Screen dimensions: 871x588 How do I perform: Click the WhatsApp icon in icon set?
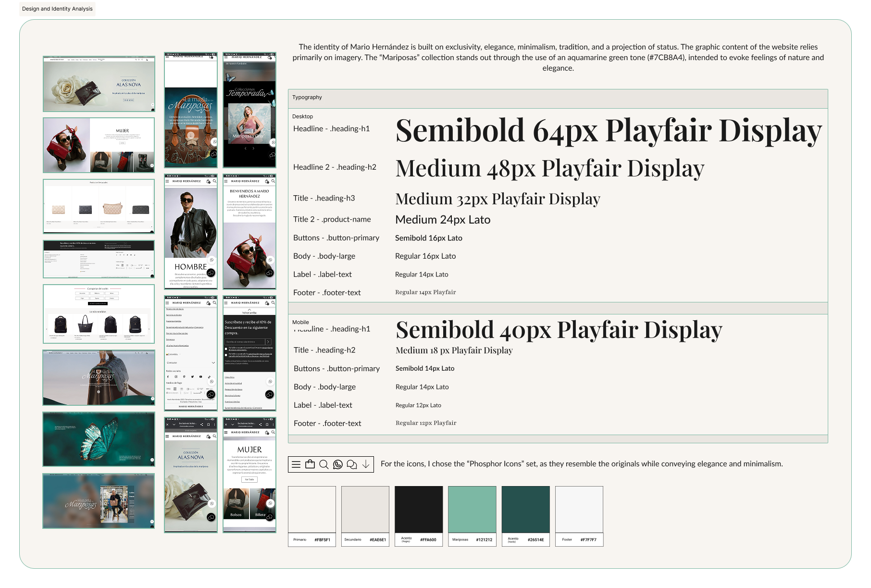pos(338,464)
